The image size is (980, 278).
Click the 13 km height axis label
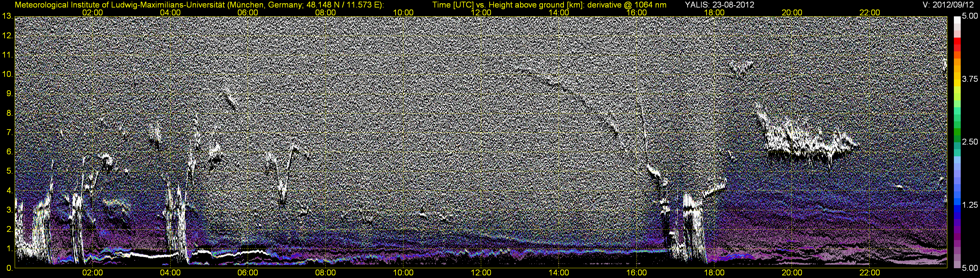[x=7, y=16]
